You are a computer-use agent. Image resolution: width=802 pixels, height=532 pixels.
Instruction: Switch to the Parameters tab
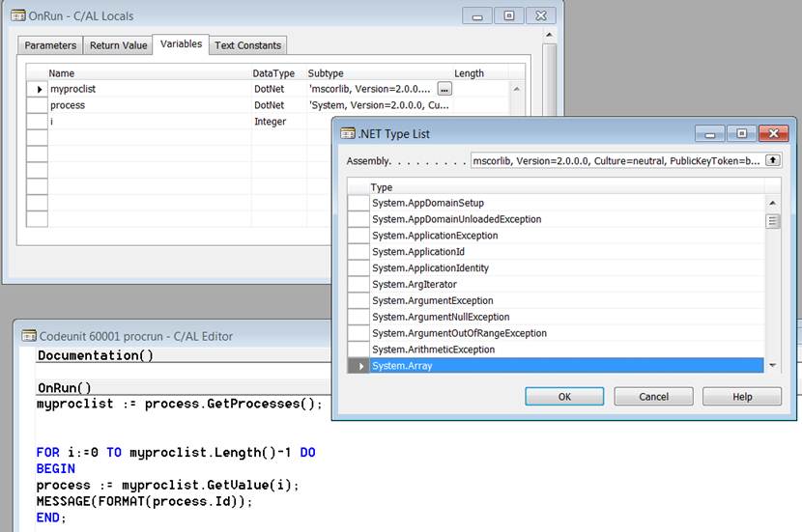[x=50, y=45]
